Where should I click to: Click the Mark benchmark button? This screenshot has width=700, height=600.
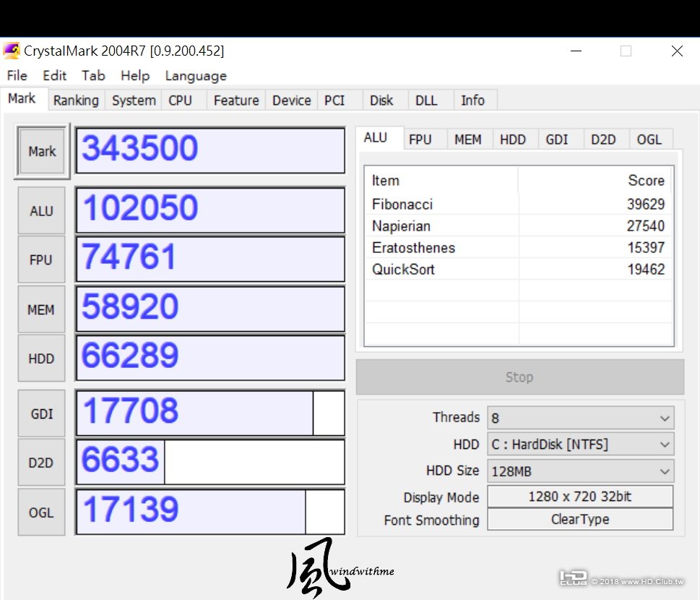click(x=42, y=152)
